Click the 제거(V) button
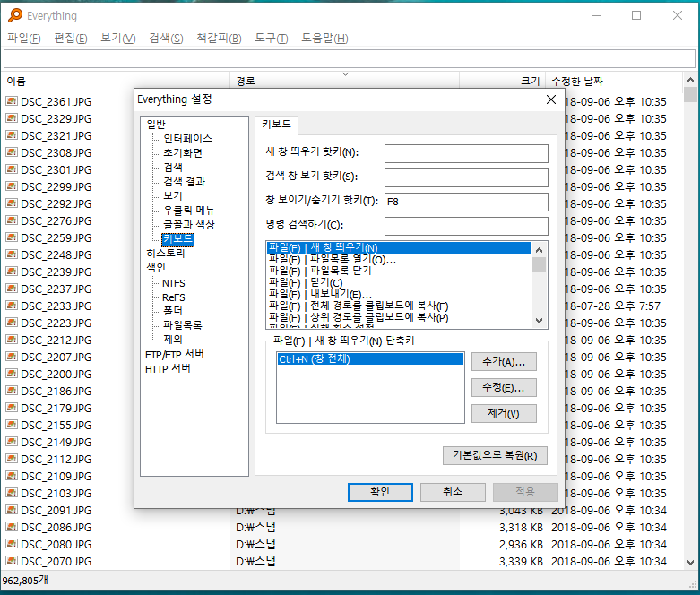Screen dimensions: 700x595 (x=504, y=413)
